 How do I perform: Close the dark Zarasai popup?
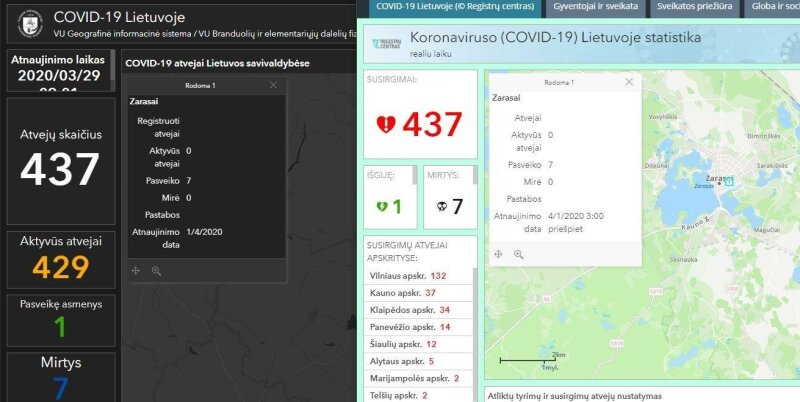click(273, 86)
